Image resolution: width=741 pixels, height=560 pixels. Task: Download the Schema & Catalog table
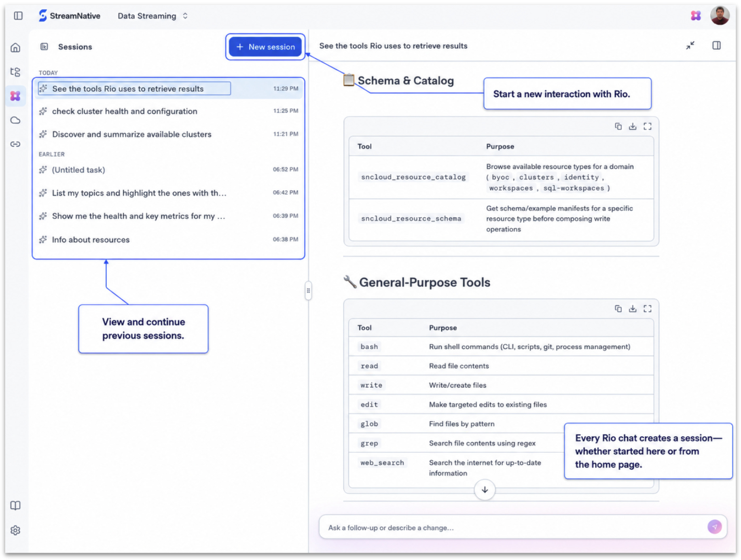point(633,127)
